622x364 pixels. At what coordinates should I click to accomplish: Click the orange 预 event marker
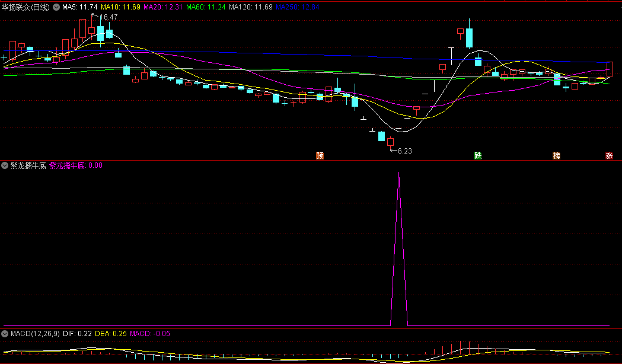[x=320, y=156]
